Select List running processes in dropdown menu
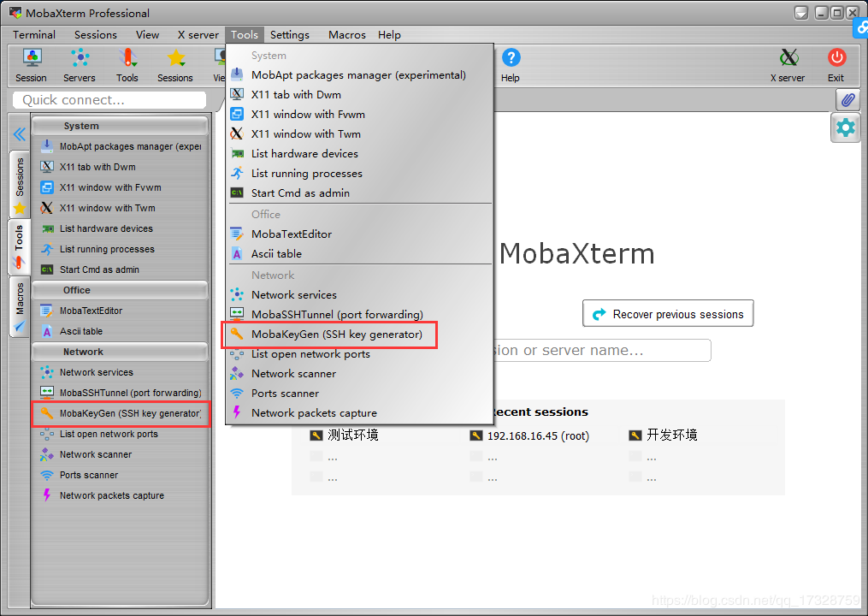The height and width of the screenshot is (616, 868). point(360,174)
